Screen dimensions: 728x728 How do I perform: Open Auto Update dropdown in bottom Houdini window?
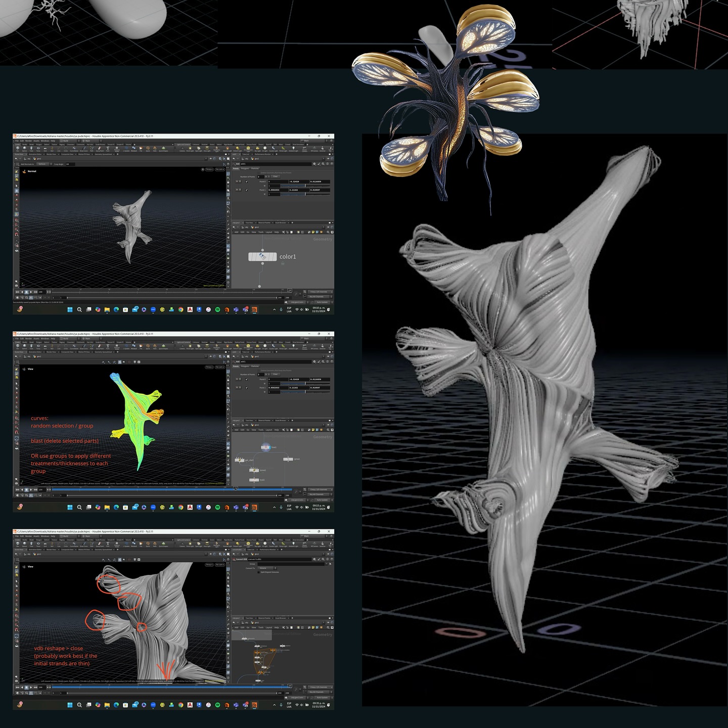click(324, 697)
